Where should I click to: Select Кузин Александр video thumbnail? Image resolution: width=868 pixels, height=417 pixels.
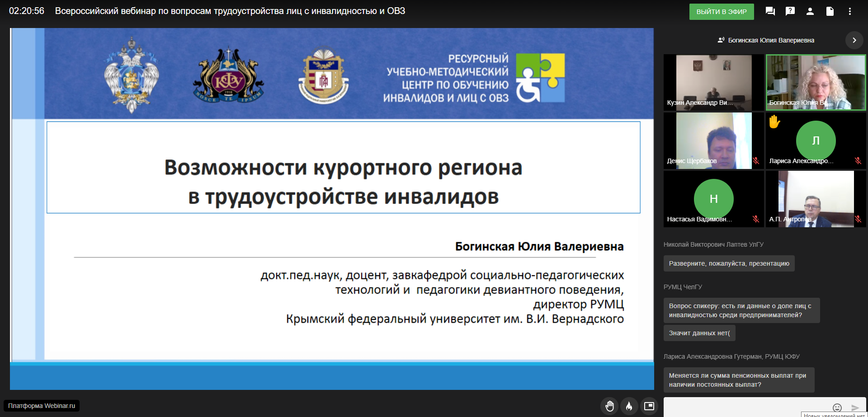[x=713, y=83]
